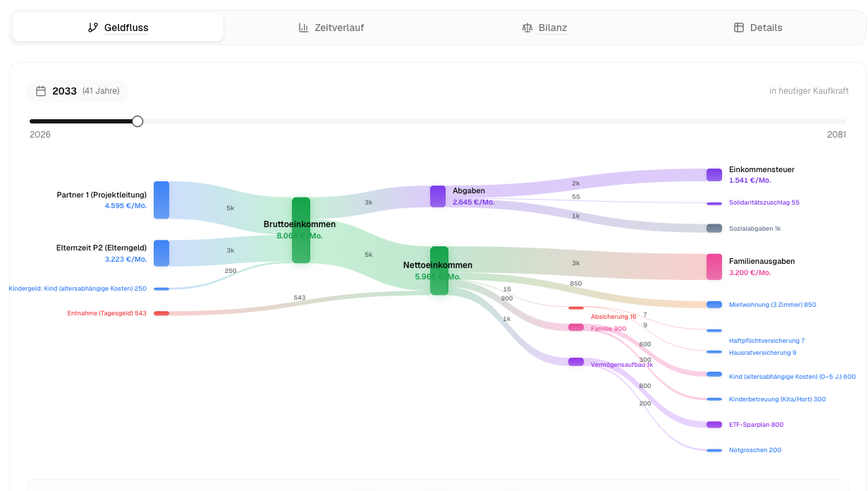
Task: Click the 2033 year selector button
Action: click(x=77, y=91)
